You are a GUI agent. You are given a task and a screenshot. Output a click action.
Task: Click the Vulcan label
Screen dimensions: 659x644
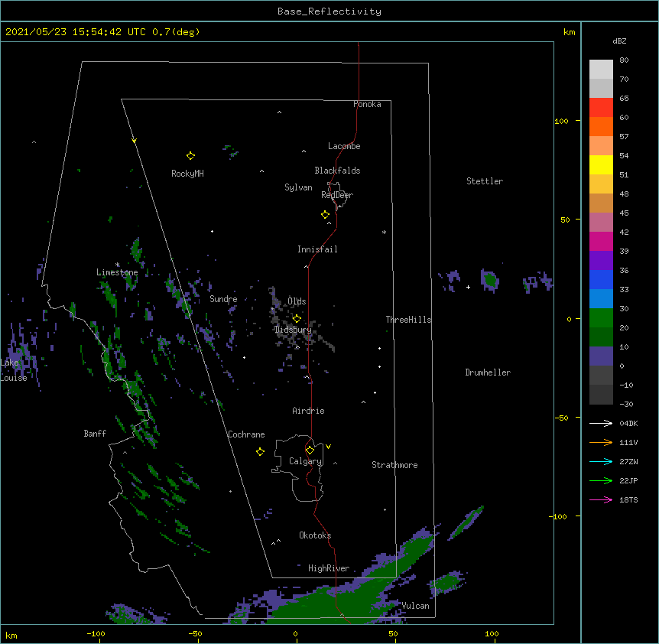click(x=415, y=606)
